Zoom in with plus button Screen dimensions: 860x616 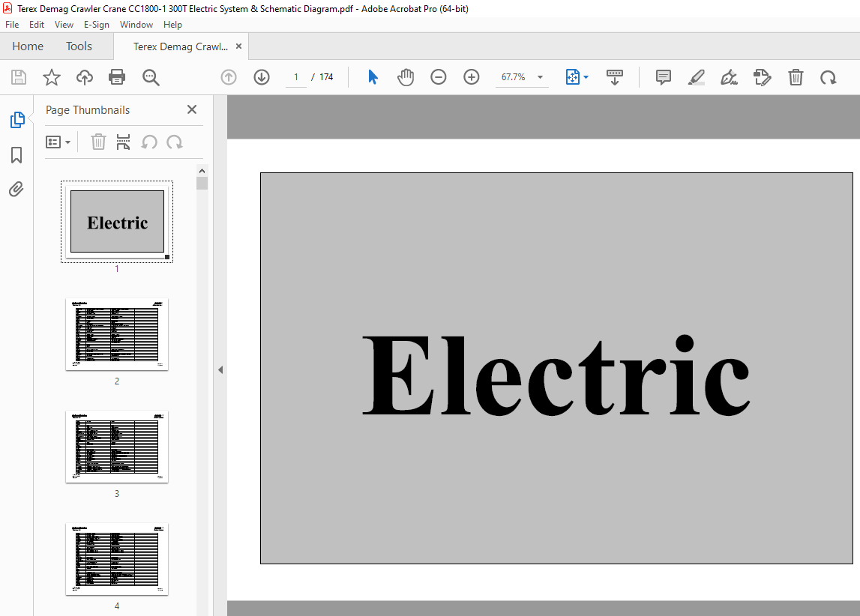pos(472,77)
